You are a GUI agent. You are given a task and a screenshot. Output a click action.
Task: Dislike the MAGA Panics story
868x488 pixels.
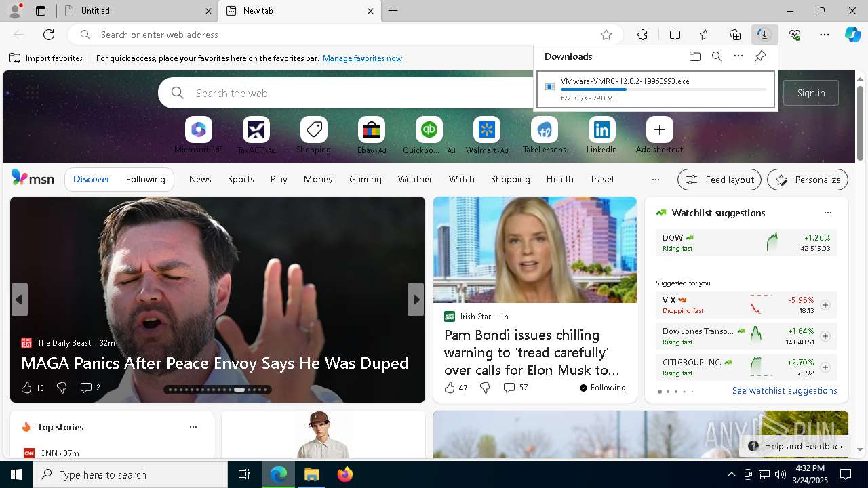[62, 388]
